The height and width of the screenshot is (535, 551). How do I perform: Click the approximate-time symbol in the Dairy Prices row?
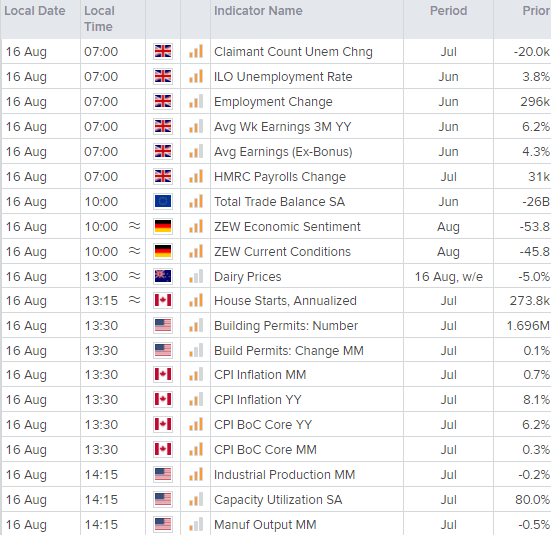(x=134, y=276)
